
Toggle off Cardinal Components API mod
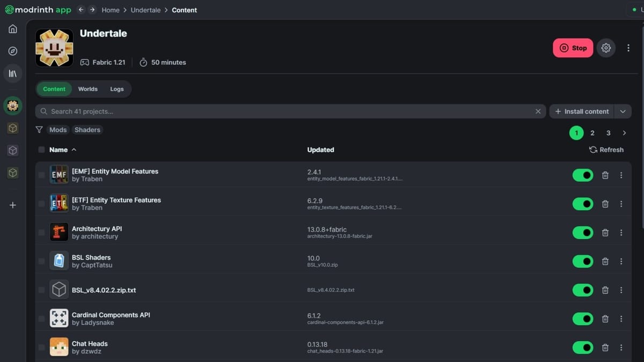[x=582, y=319]
